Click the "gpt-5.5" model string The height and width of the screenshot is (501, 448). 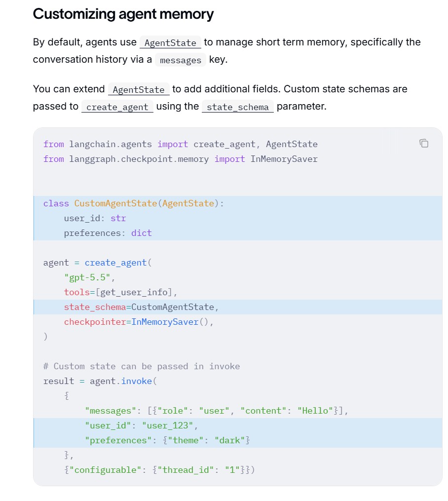(x=87, y=277)
